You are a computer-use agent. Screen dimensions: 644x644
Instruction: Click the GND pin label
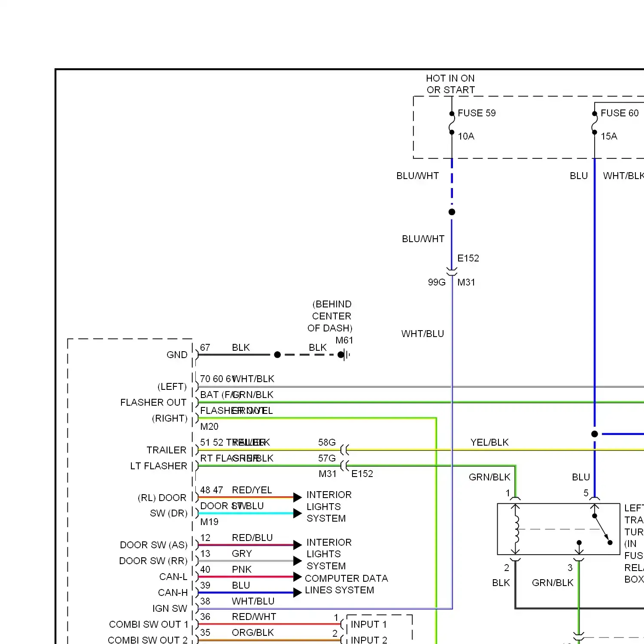pos(177,355)
